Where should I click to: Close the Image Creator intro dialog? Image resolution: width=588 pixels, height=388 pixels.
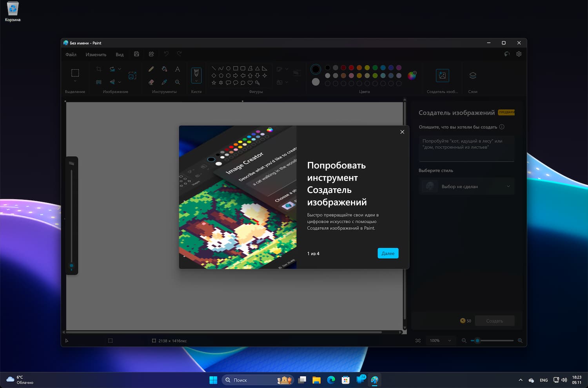tap(402, 132)
